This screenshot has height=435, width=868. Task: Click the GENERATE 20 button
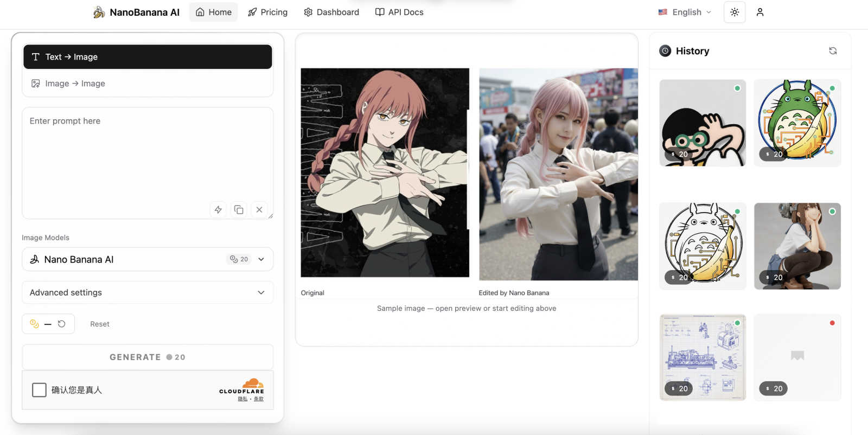[x=148, y=357]
